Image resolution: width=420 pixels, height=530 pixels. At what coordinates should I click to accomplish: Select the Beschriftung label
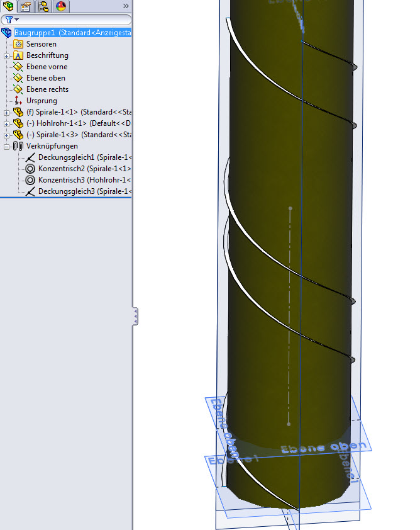pos(47,55)
